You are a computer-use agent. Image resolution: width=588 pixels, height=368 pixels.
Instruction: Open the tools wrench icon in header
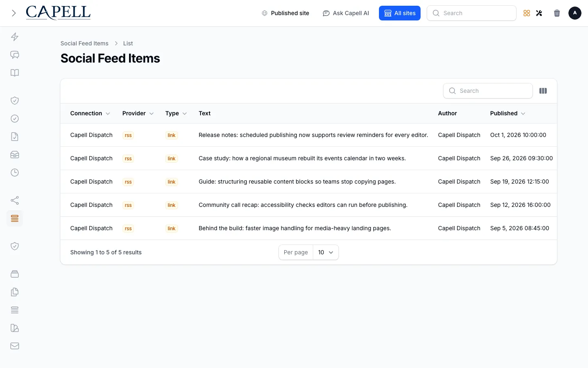pyautogui.click(x=539, y=13)
